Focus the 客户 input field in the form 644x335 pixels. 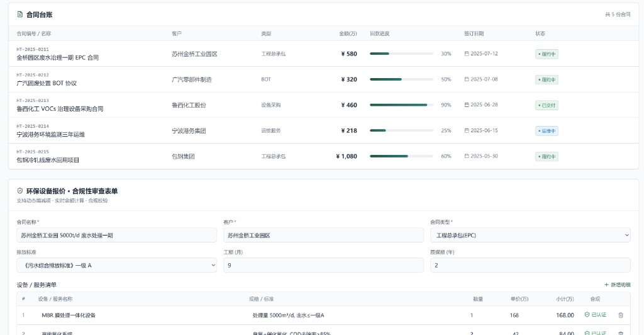pyautogui.click(x=323, y=235)
